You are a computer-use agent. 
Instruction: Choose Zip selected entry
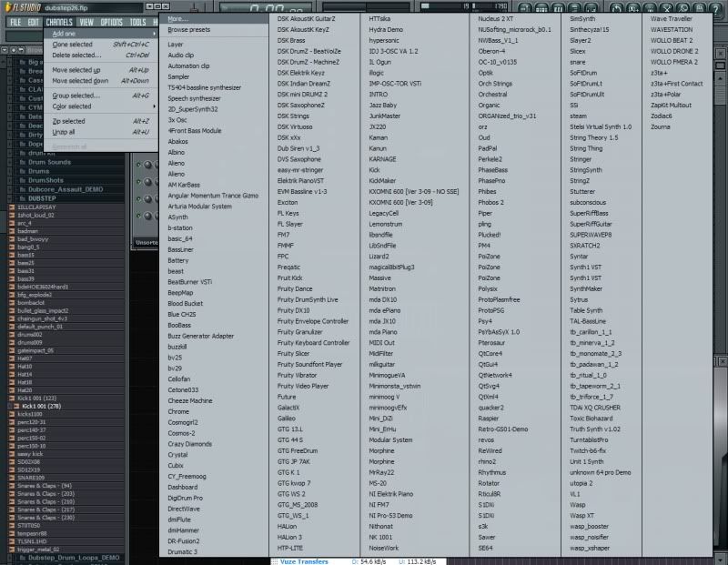[101, 121]
